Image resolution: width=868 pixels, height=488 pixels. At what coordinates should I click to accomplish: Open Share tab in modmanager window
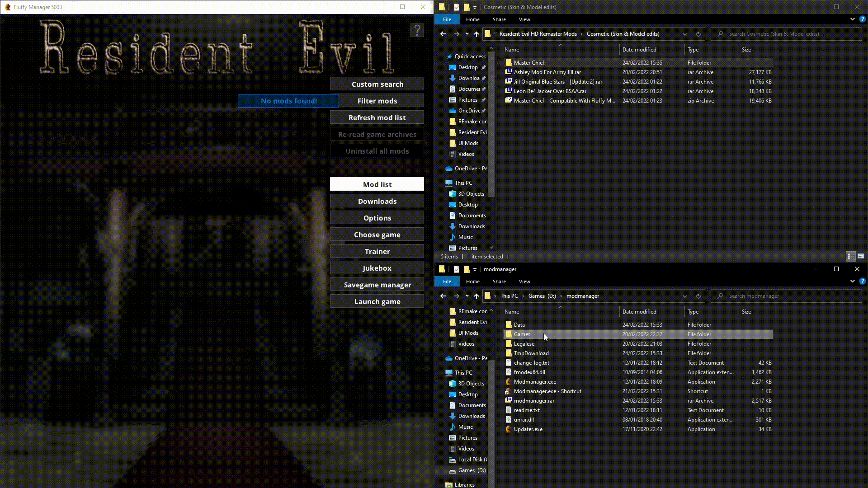click(x=499, y=282)
